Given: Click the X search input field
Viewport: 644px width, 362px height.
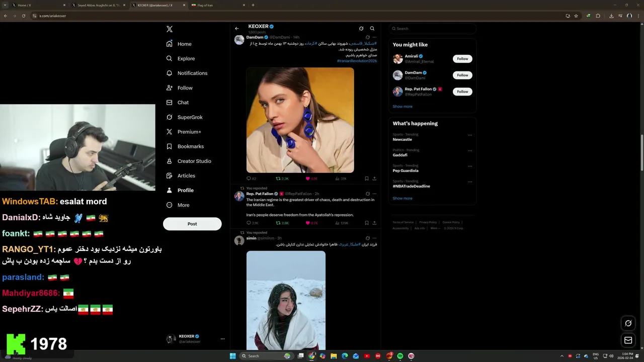Looking at the screenshot, I should 432,29.
